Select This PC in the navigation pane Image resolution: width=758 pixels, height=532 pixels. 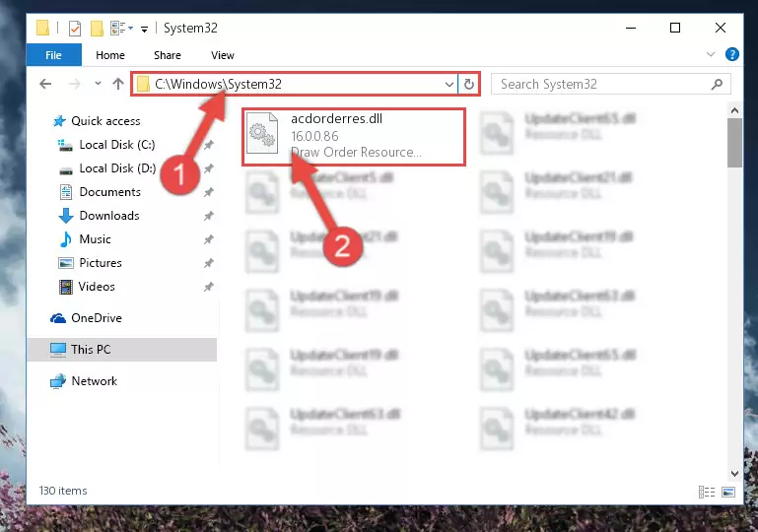(x=122, y=350)
